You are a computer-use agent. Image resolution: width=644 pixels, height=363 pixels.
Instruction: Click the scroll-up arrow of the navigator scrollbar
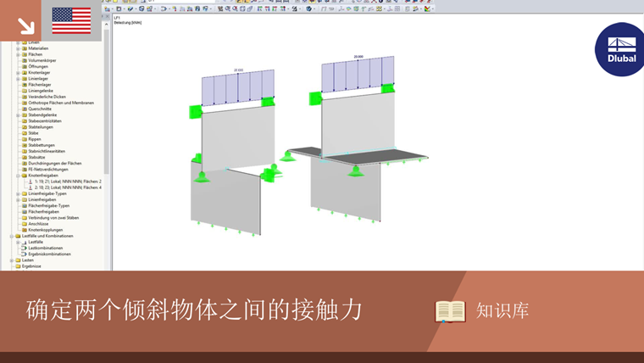[107, 25]
